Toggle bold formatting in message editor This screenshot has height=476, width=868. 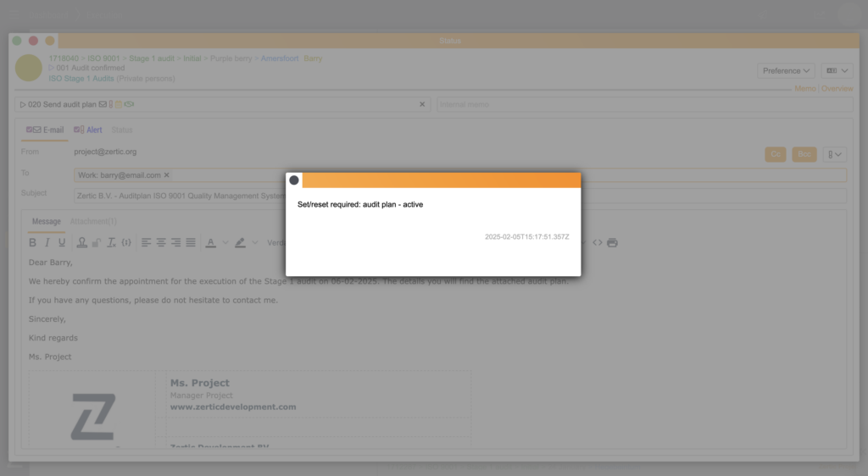pos(33,243)
